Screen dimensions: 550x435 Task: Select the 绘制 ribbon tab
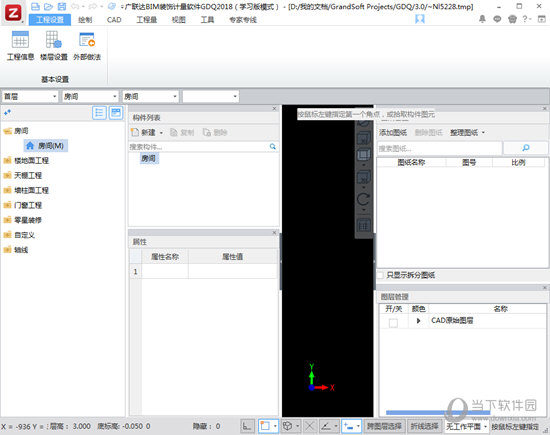click(85, 20)
